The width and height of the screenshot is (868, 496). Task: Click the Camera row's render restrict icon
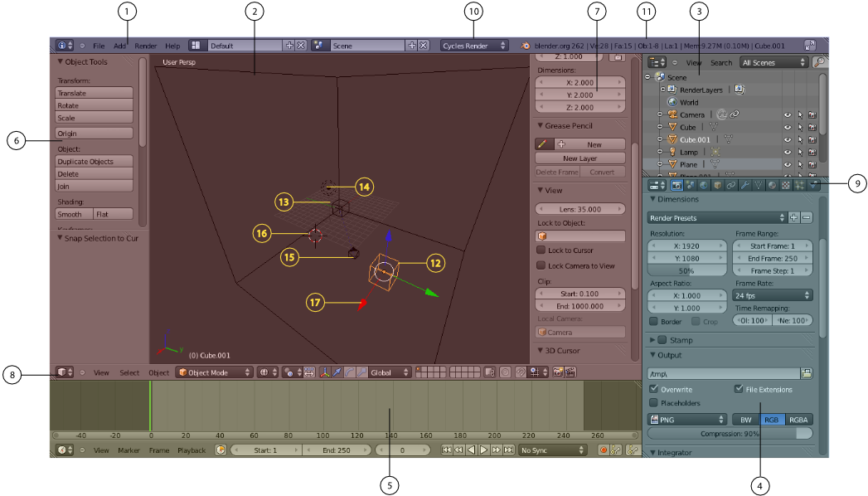coord(812,115)
